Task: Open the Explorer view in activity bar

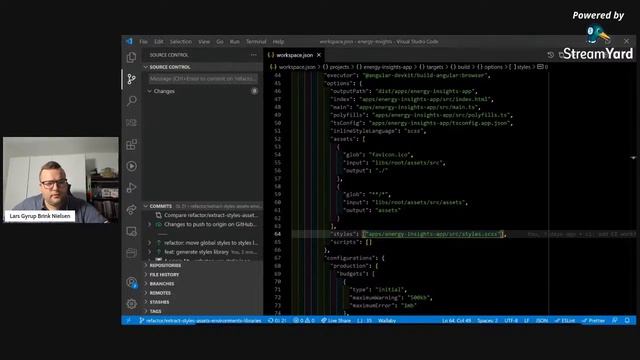Action: (131, 57)
